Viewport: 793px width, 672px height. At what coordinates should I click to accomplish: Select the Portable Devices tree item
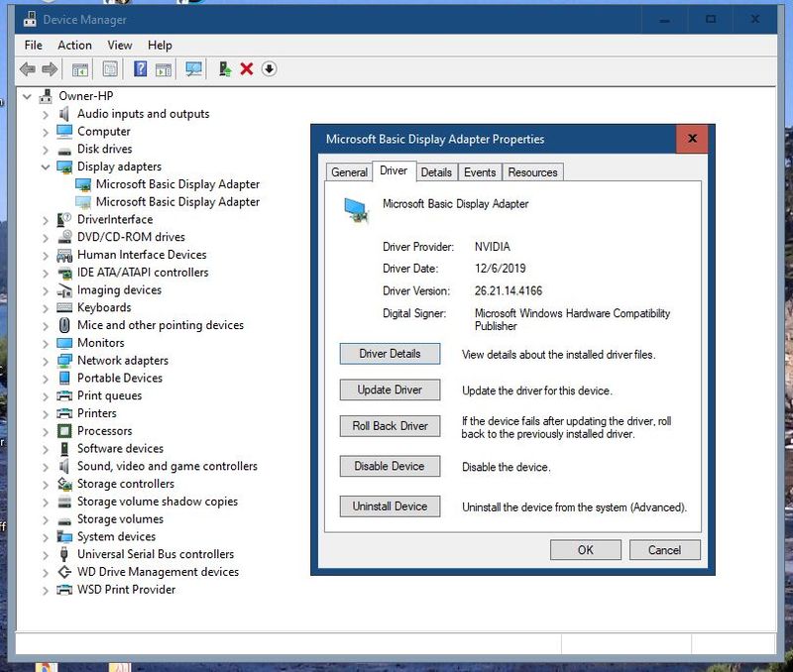120,379
